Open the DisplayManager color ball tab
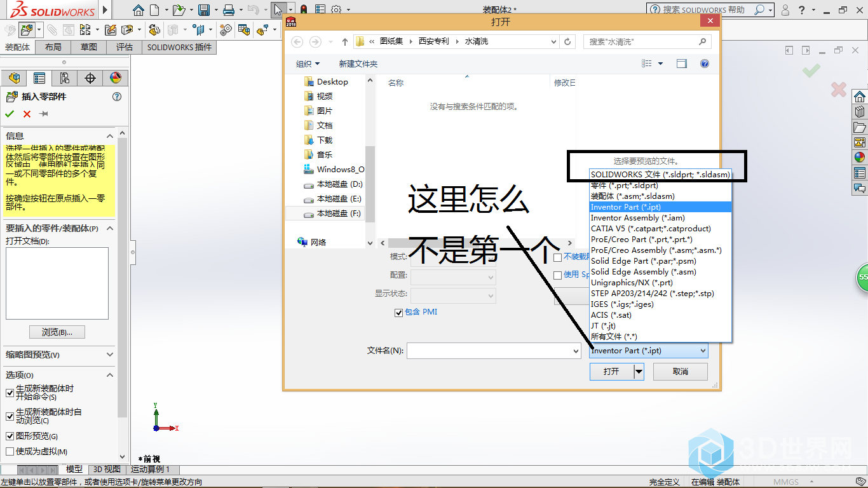 115,78
